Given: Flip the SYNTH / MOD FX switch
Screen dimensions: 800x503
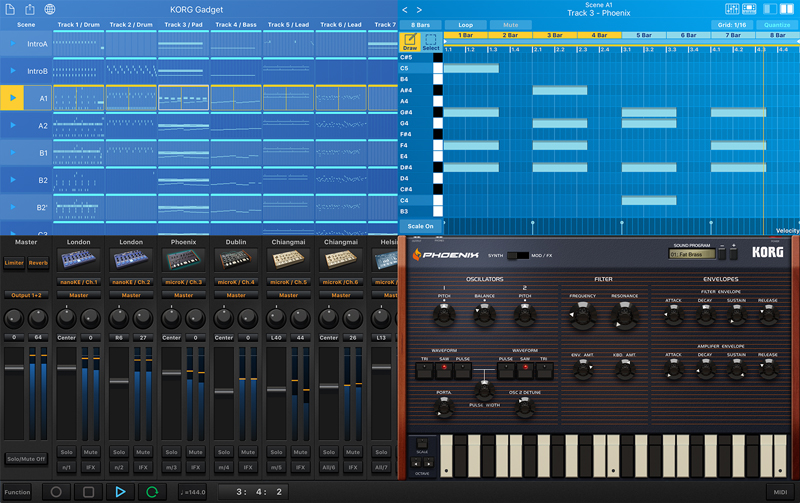Looking at the screenshot, I should tap(518, 255).
